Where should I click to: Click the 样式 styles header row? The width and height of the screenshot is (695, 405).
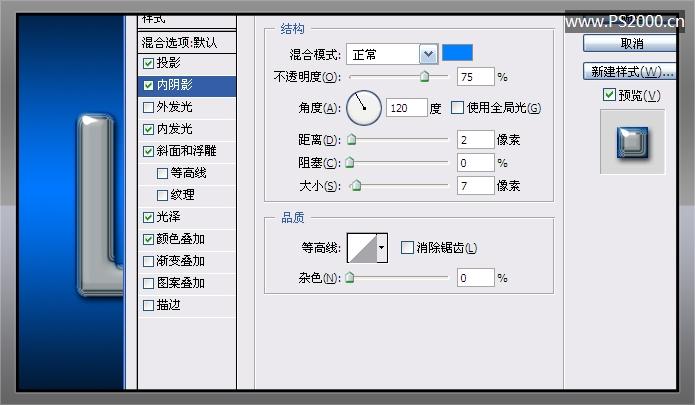(187, 22)
